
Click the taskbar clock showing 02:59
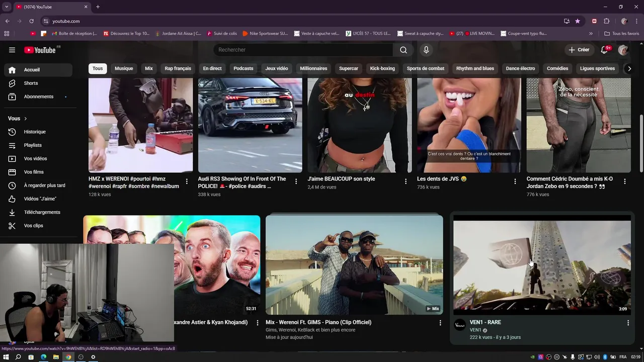(x=636, y=357)
